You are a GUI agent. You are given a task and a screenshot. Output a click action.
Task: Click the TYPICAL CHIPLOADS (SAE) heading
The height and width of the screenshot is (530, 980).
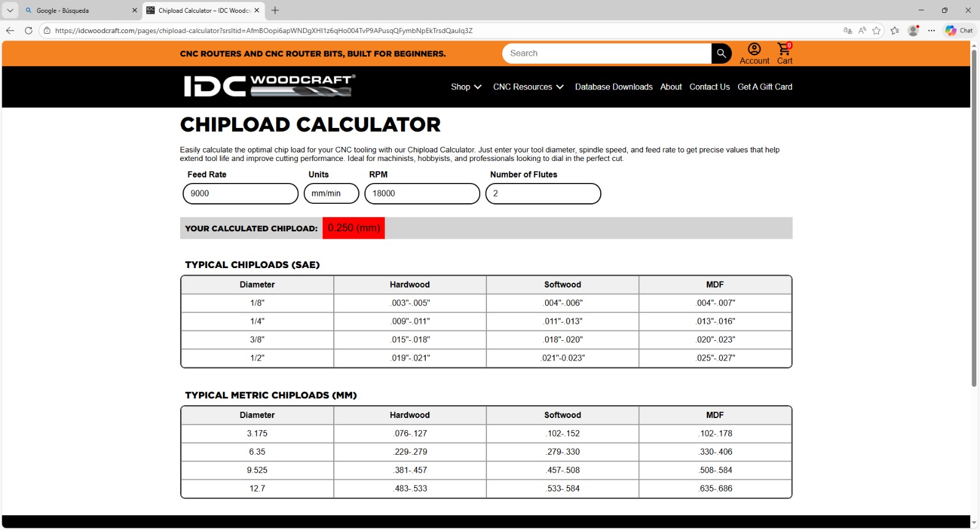pos(252,265)
